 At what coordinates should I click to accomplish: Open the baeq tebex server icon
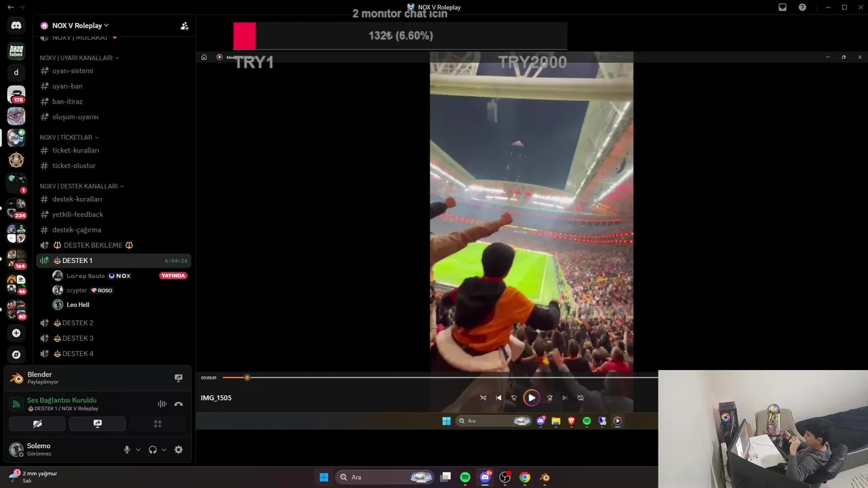[x=16, y=50]
